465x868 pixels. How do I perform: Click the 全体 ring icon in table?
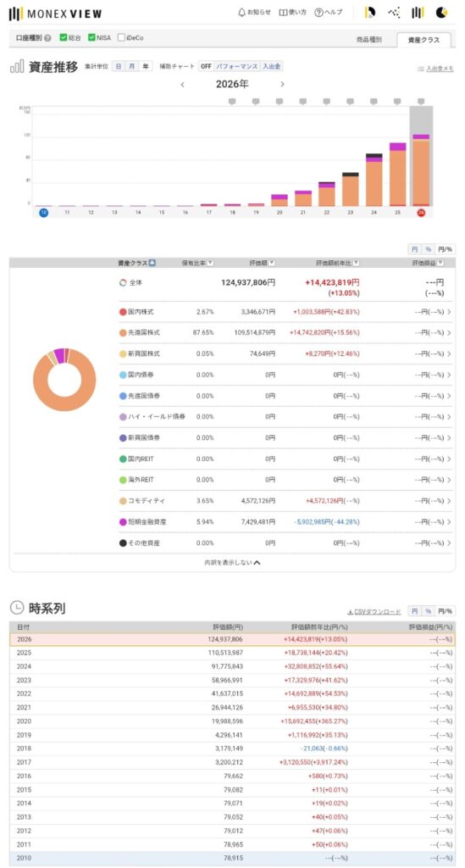click(x=123, y=282)
